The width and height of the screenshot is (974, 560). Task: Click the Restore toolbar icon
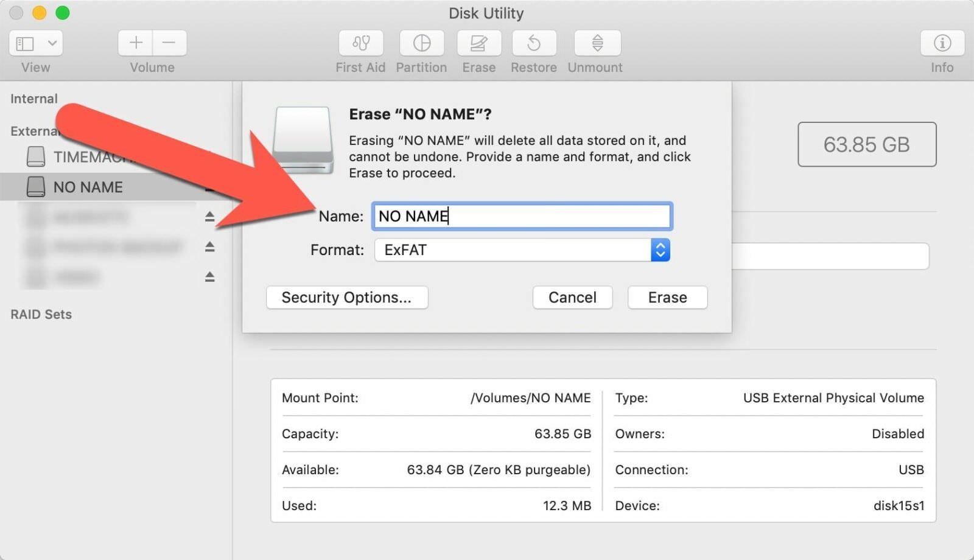534,43
